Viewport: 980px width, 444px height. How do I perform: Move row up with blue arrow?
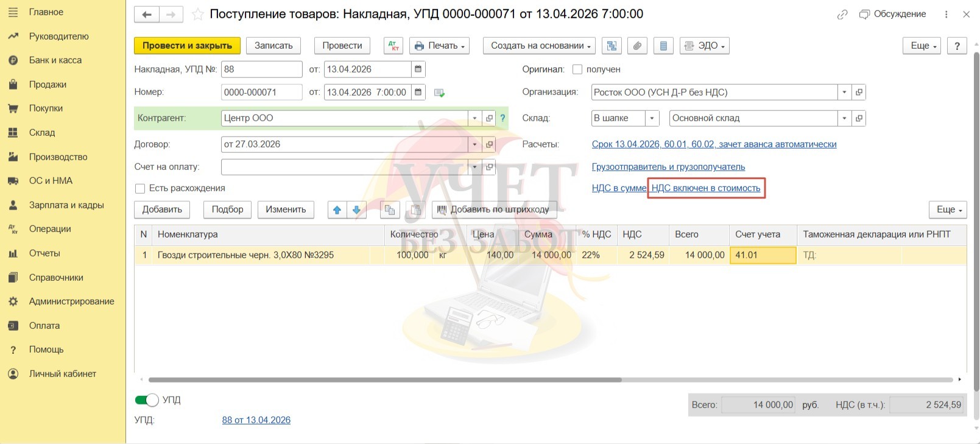[337, 210]
